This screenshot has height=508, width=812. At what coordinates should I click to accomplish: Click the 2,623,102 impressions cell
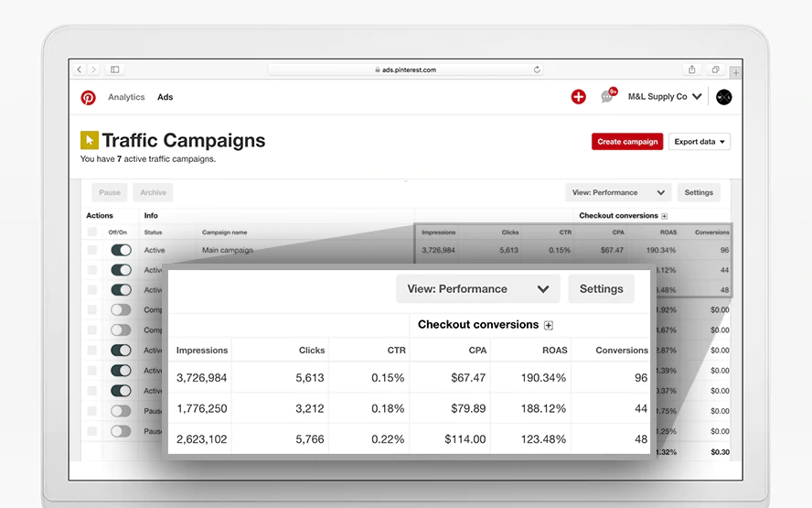pyautogui.click(x=201, y=439)
